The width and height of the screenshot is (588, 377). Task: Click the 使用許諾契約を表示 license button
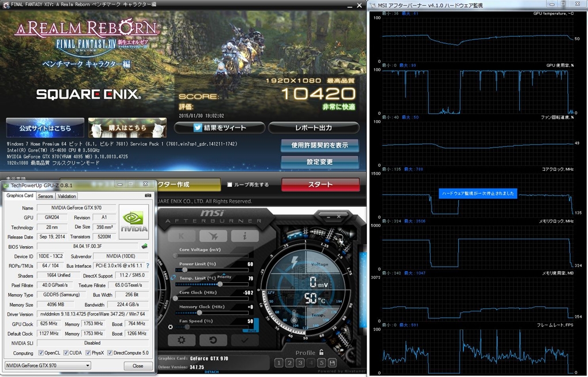(x=319, y=145)
